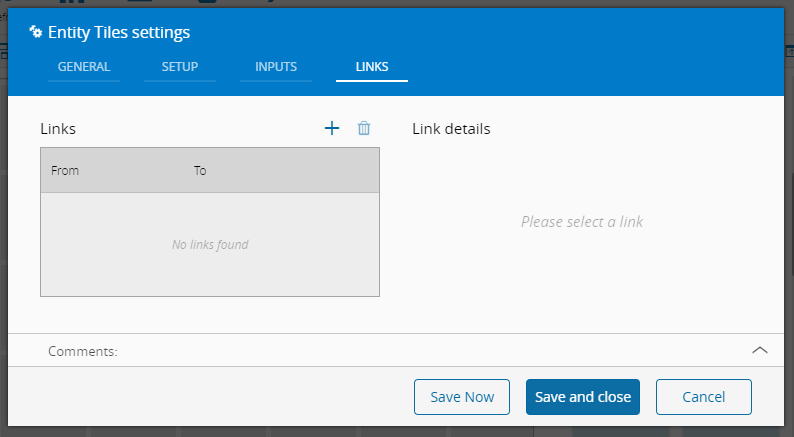794x437 pixels.
Task: Expand the Comments section chevron
Action: click(x=760, y=350)
